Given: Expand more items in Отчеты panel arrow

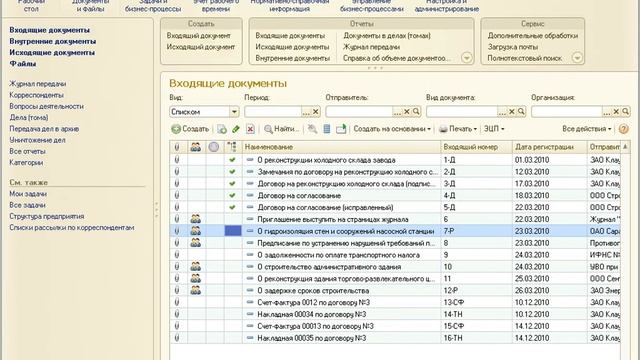Looking at the screenshot, I should click(x=466, y=58).
